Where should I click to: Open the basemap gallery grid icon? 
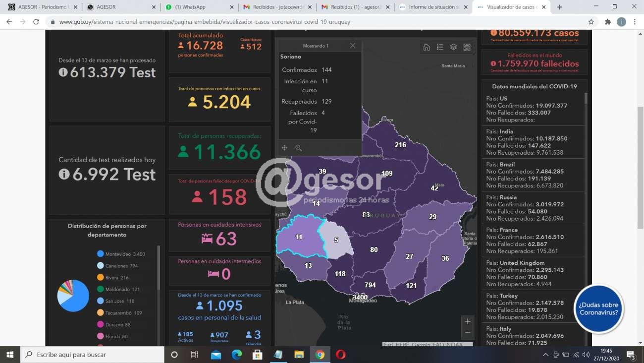coord(467,47)
